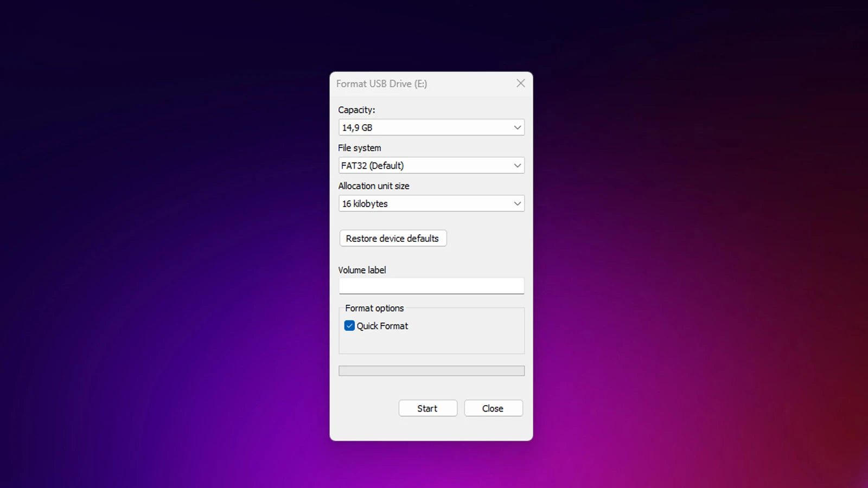Click the Format options group heading
This screenshot has height=488, width=868.
click(x=374, y=308)
